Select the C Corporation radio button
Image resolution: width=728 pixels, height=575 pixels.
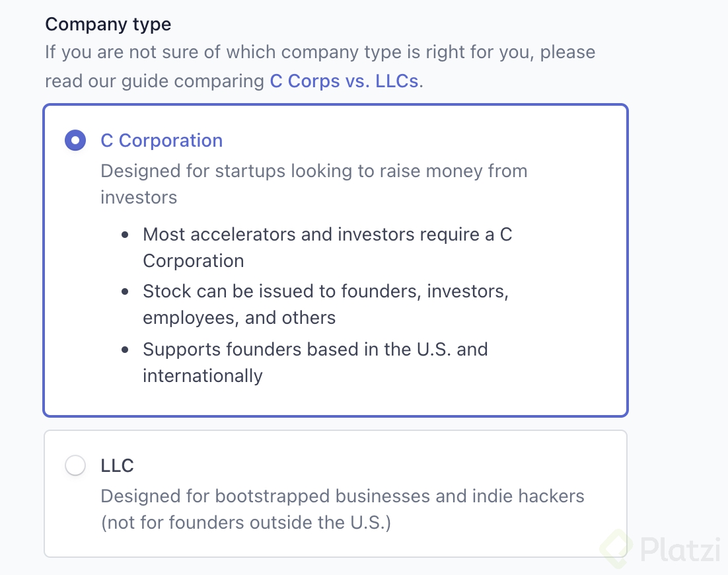(75, 140)
